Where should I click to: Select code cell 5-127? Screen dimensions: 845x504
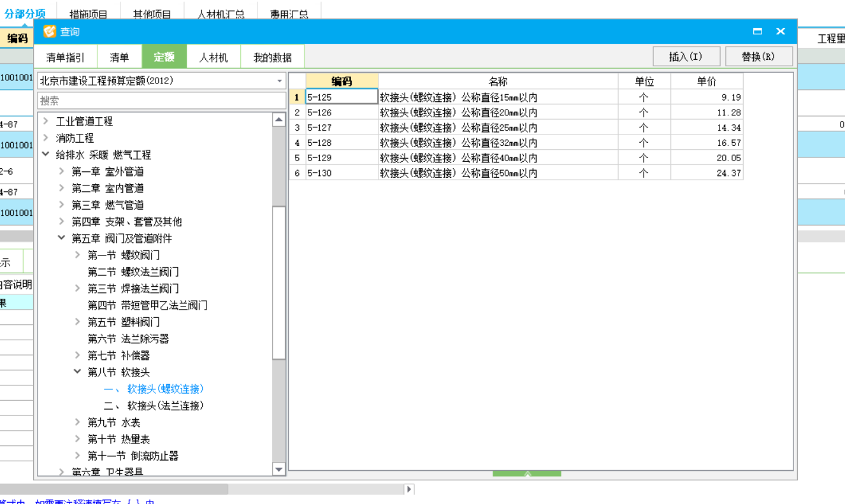[x=342, y=127]
